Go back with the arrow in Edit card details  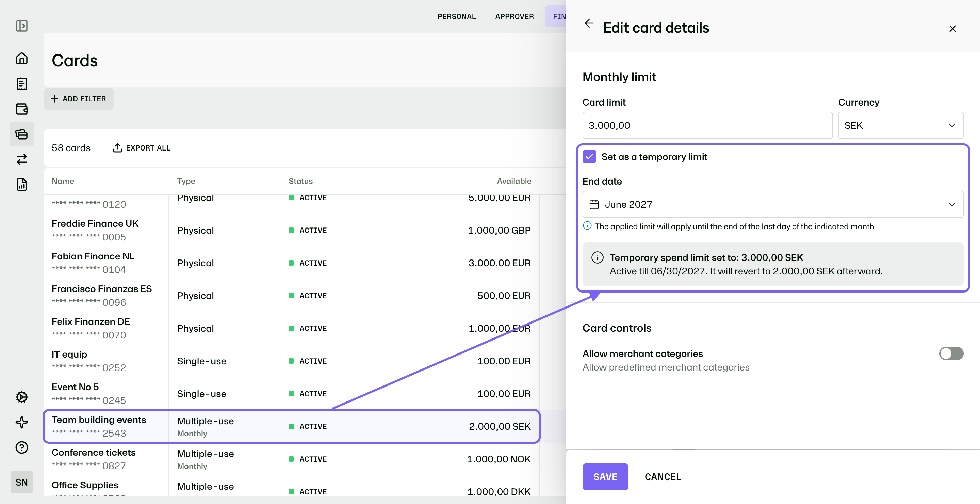[589, 23]
